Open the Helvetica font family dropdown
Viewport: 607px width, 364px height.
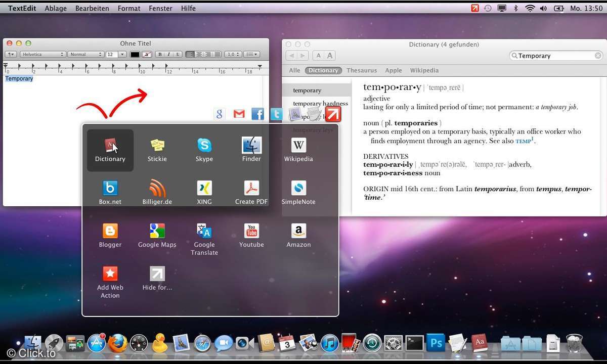(42, 54)
